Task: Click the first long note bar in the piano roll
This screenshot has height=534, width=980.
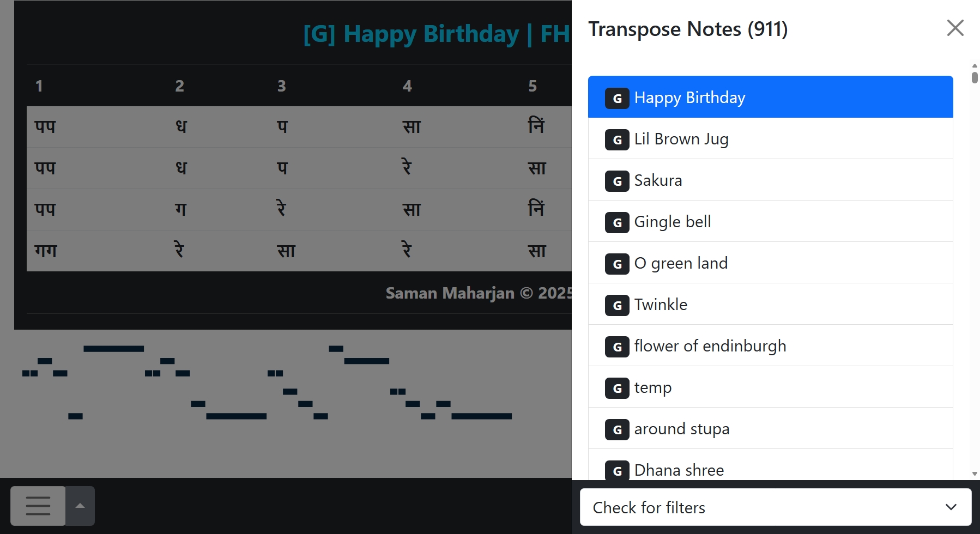Action: [113, 349]
